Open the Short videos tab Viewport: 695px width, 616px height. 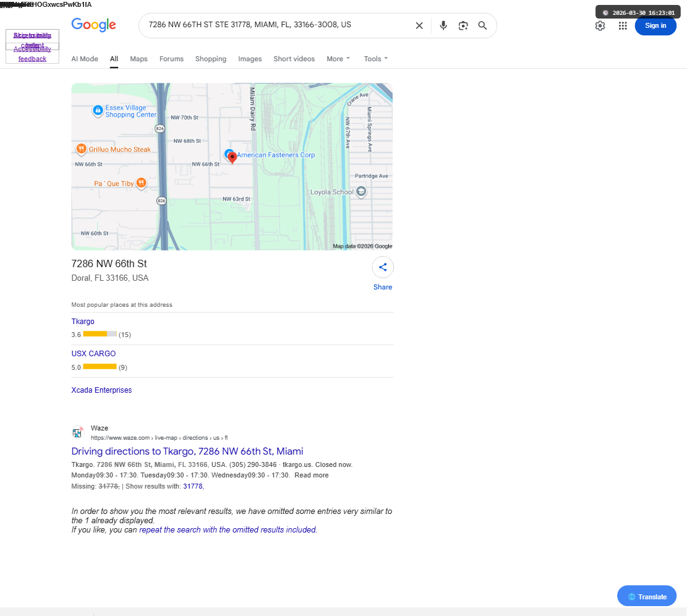pyautogui.click(x=294, y=59)
